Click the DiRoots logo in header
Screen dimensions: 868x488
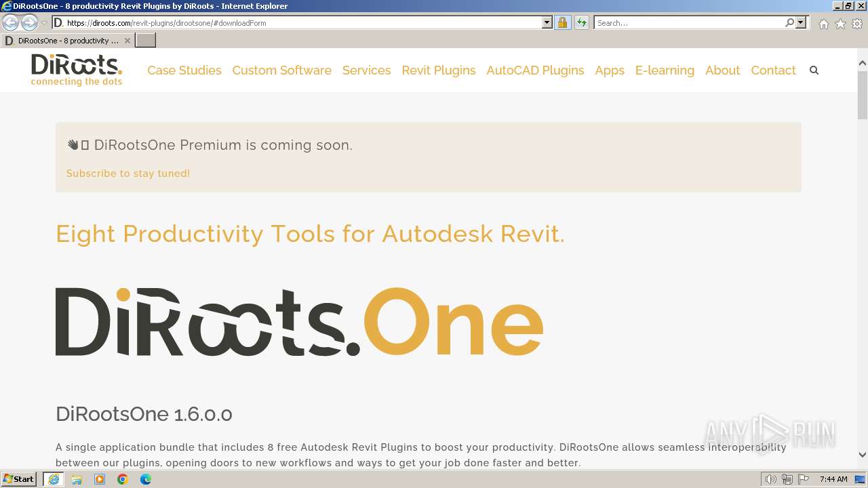click(x=77, y=70)
